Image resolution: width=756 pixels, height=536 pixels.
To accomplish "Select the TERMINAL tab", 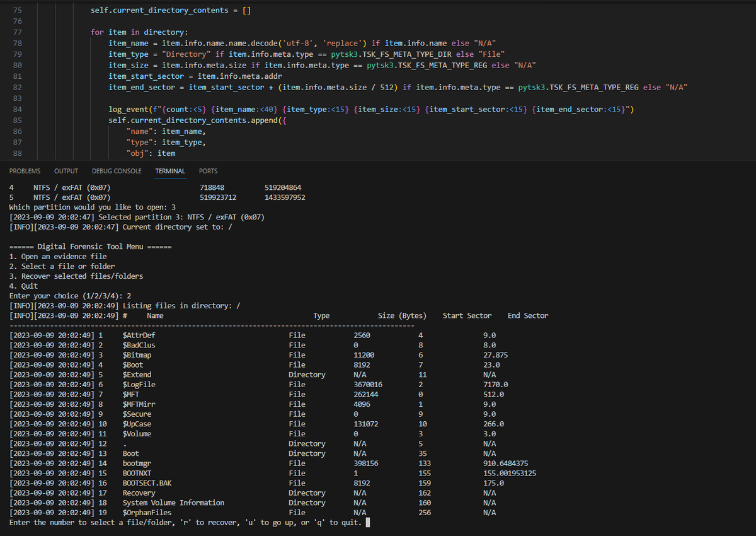I will point(170,171).
